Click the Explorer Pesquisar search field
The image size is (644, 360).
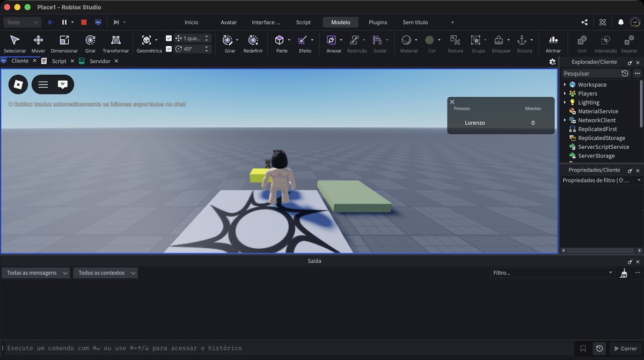(590, 73)
